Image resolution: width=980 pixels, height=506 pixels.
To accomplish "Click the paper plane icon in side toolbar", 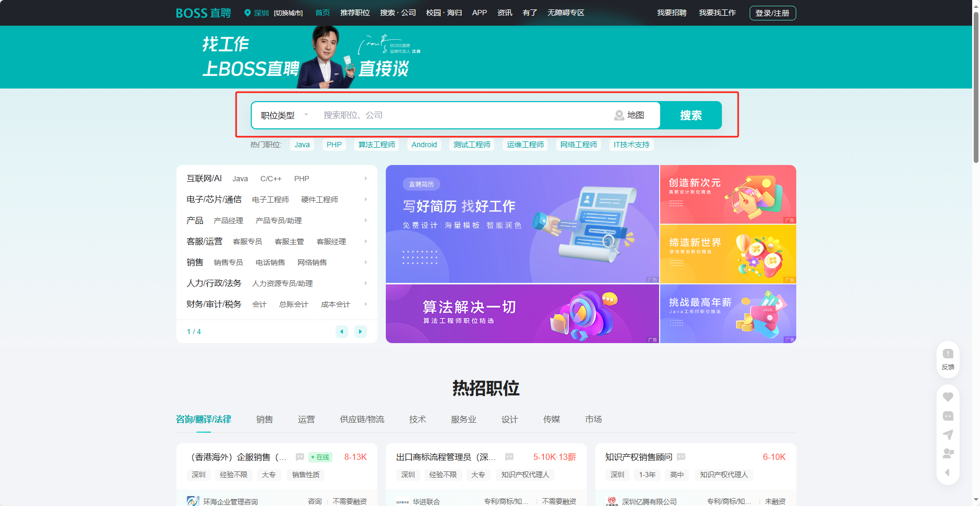I will 948,435.
